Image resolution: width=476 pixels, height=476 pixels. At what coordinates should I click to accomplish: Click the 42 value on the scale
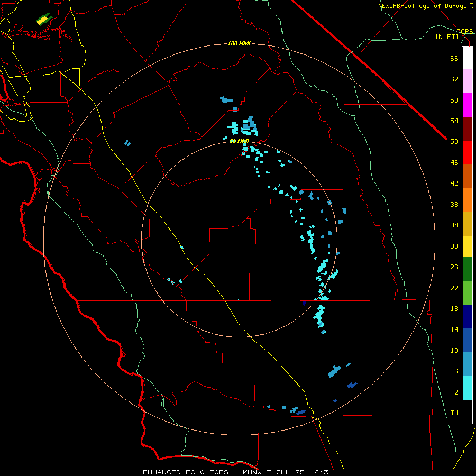click(x=454, y=184)
